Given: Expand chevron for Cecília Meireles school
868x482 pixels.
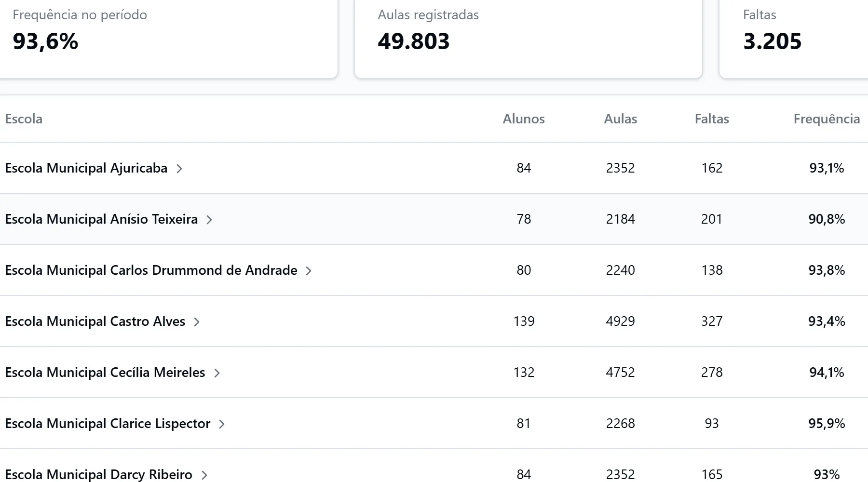Looking at the screenshot, I should click(217, 373).
